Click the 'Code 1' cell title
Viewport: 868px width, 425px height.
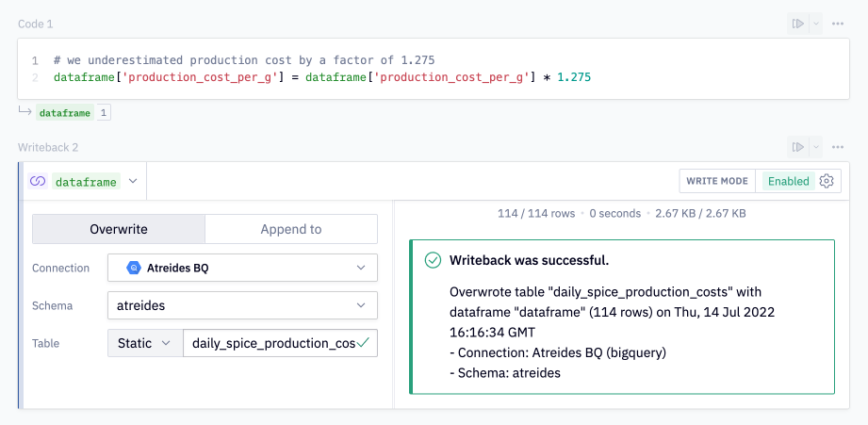tap(36, 24)
